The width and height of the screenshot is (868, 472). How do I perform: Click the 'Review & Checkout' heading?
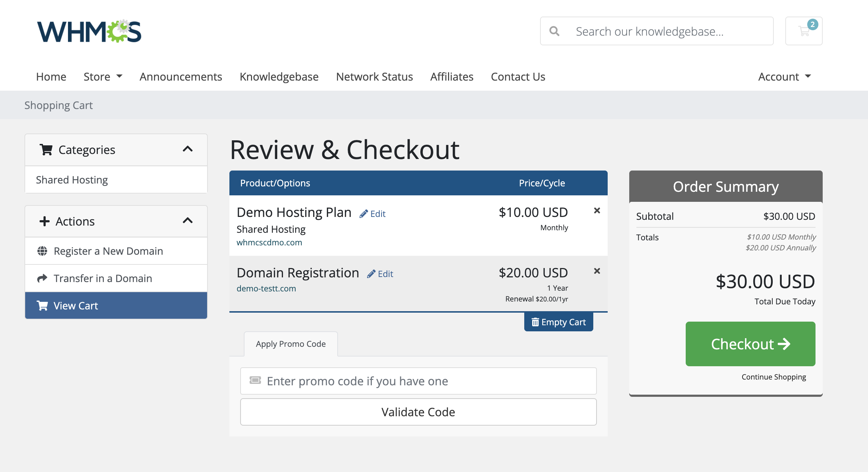(344, 150)
